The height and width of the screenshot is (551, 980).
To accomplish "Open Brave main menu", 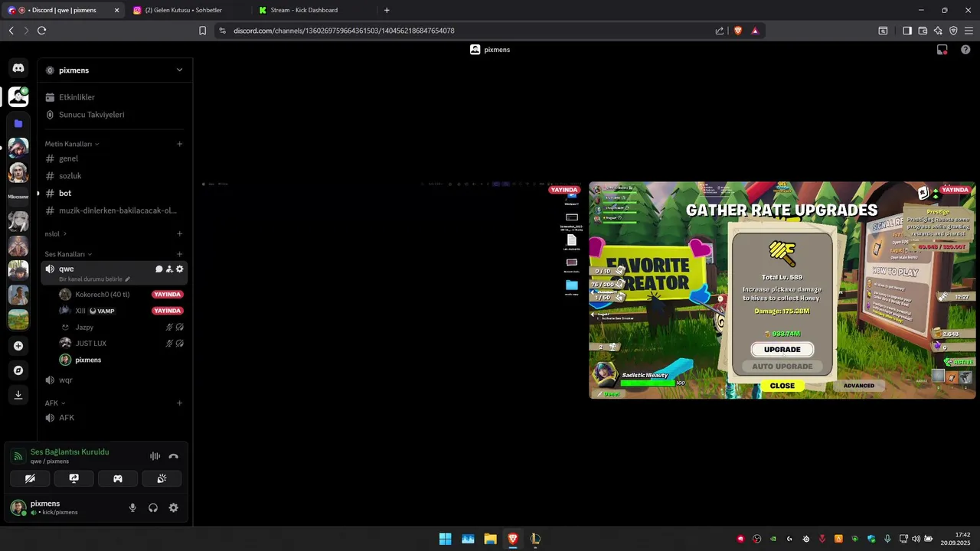I will [x=969, y=31].
